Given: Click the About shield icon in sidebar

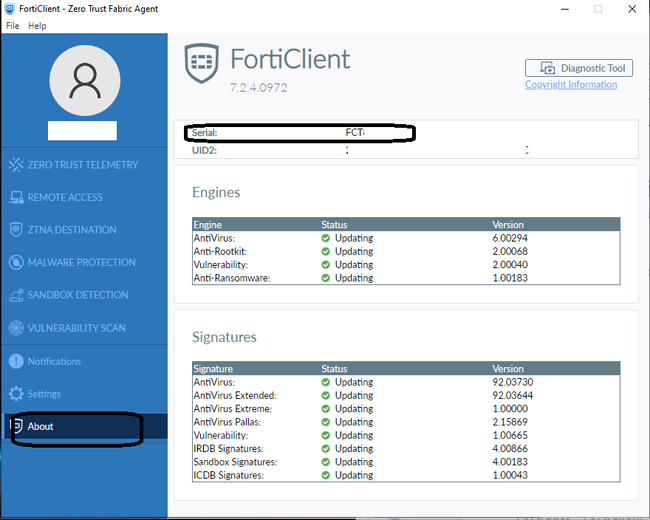Looking at the screenshot, I should pos(16,426).
